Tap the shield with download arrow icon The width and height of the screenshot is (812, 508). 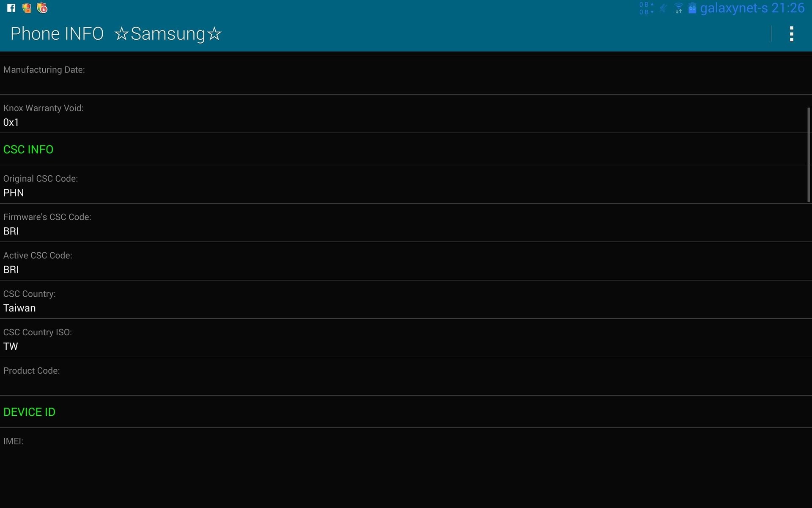(42, 8)
